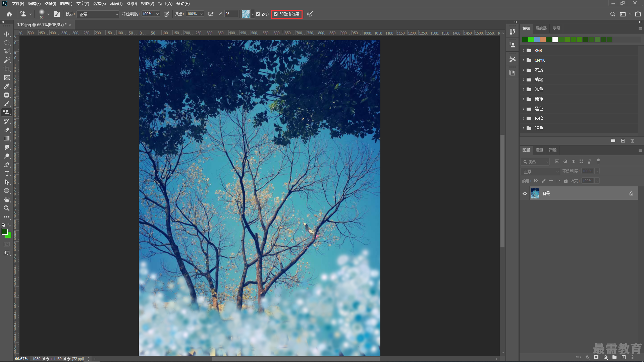
Task: Add a layer mask button
Action: (x=596, y=357)
